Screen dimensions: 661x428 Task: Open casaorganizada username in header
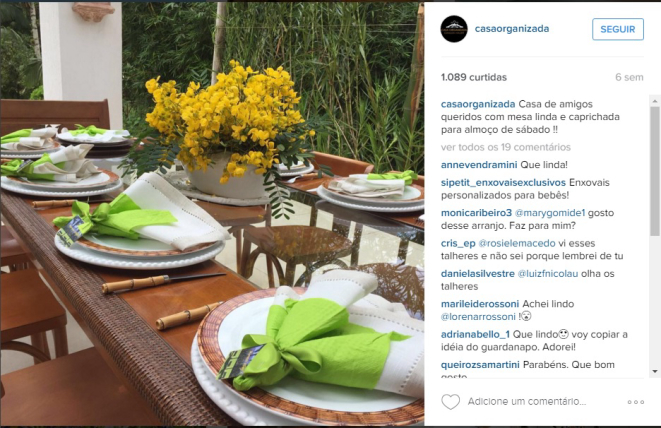coord(512,29)
